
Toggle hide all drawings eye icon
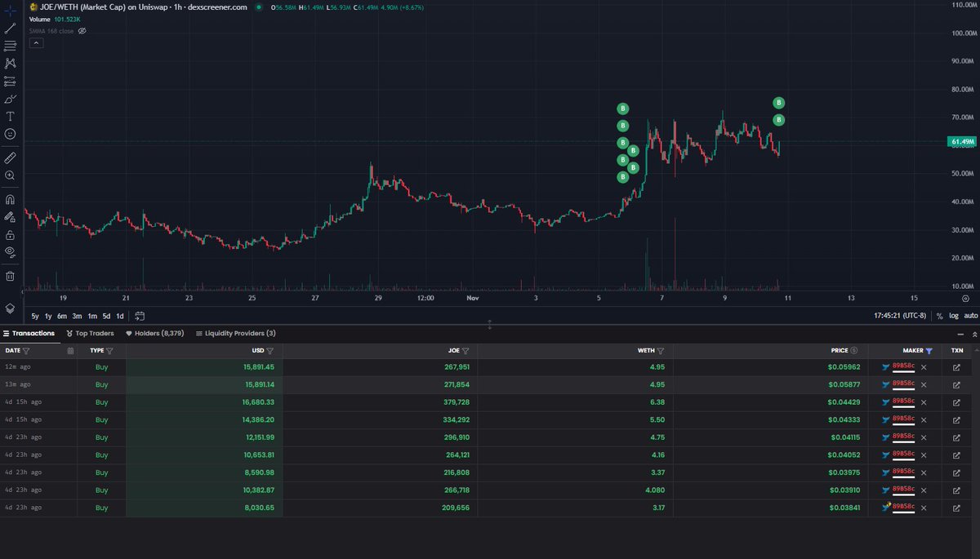10,251
